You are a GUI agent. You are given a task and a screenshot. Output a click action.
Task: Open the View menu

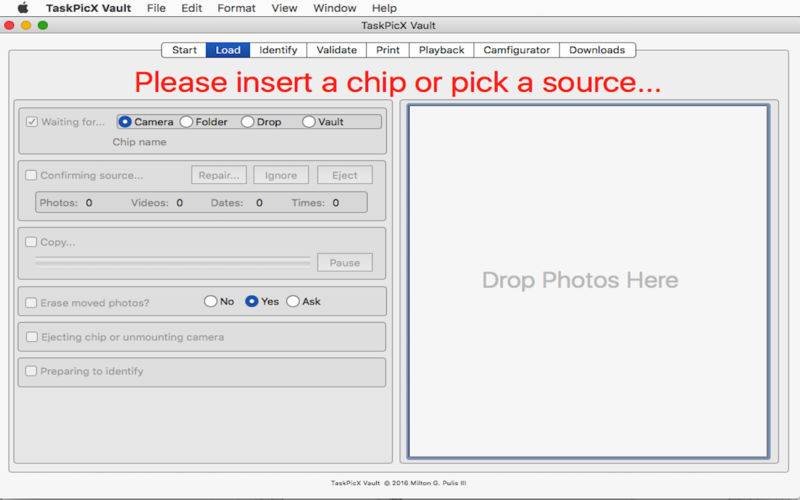pos(284,8)
